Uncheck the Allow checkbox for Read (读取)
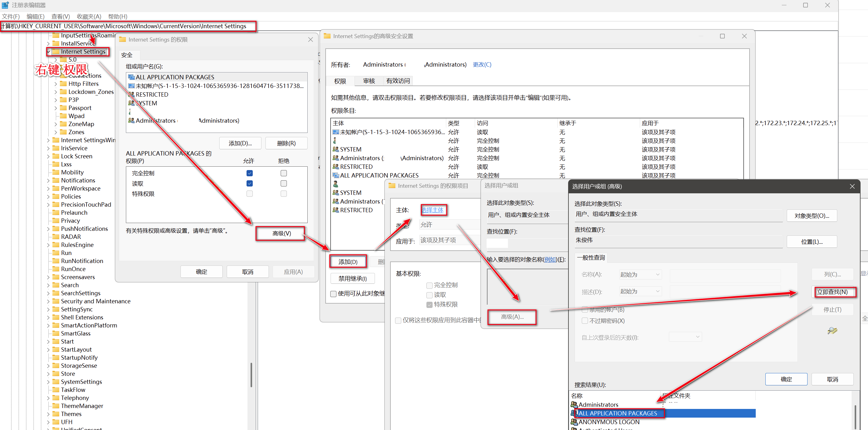Screen dimensions: 868x430 coord(249,183)
